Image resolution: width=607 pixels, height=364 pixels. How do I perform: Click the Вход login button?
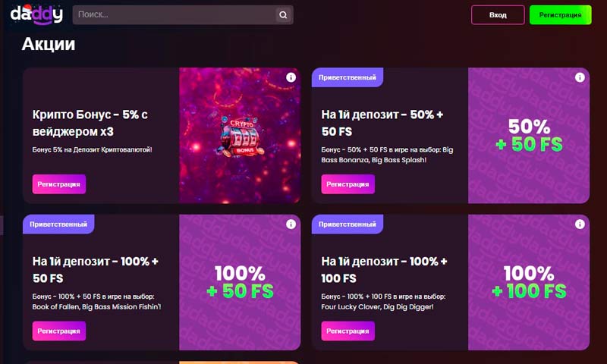coord(498,15)
